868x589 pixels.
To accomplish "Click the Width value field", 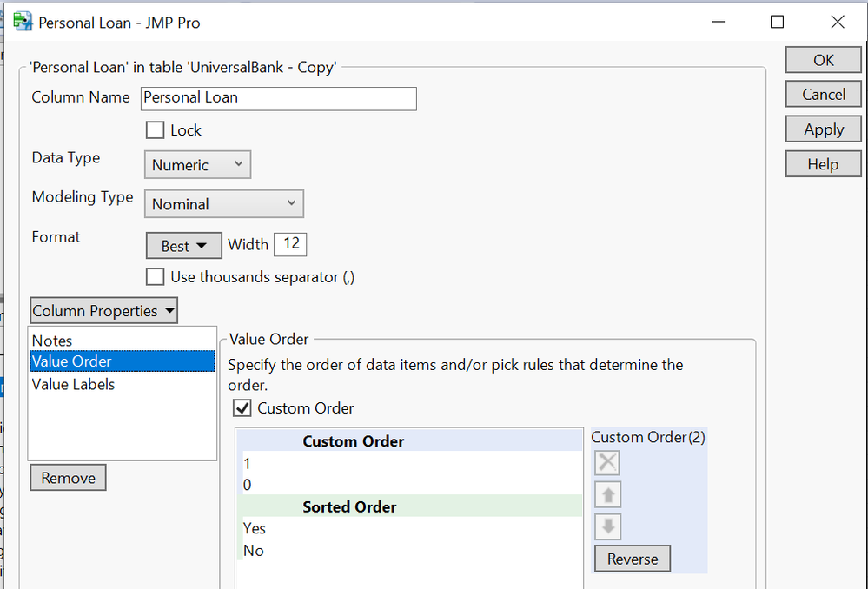I will click(290, 244).
